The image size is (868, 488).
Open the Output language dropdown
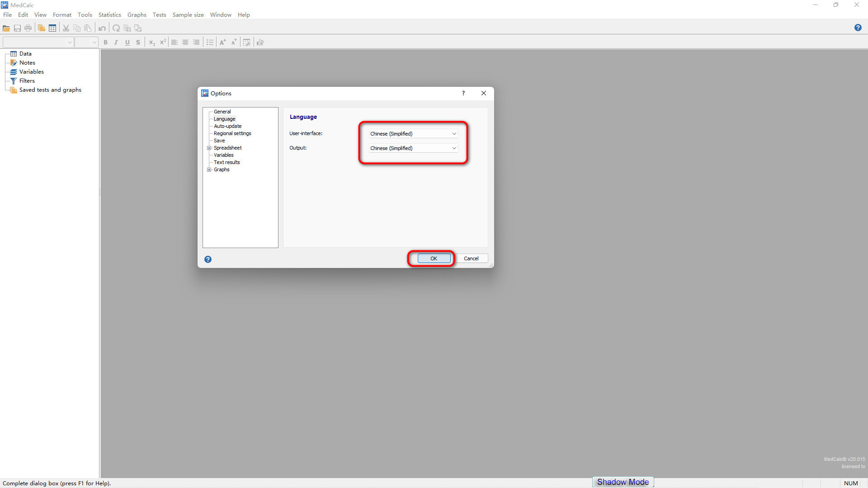(413, 148)
